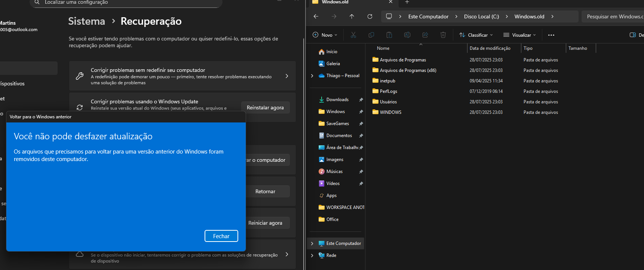
Task: Open the Classificar dropdown
Action: [x=476, y=35]
